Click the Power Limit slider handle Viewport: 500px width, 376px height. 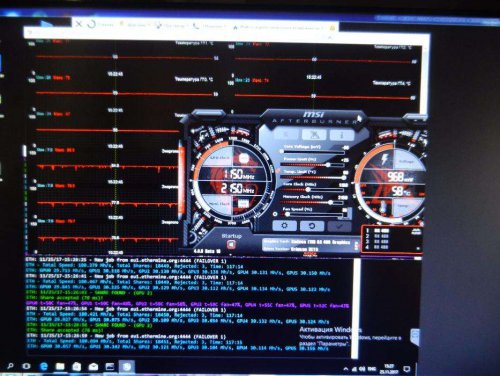click(328, 165)
